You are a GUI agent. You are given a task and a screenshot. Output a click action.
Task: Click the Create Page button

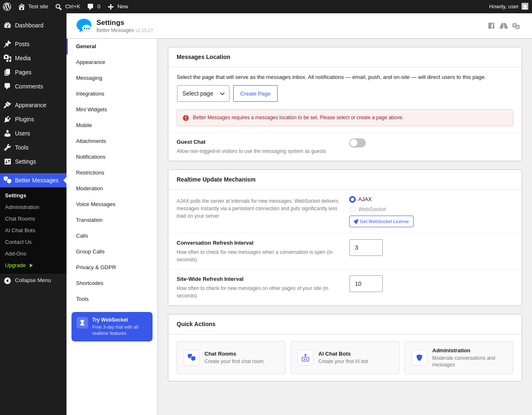click(x=255, y=93)
